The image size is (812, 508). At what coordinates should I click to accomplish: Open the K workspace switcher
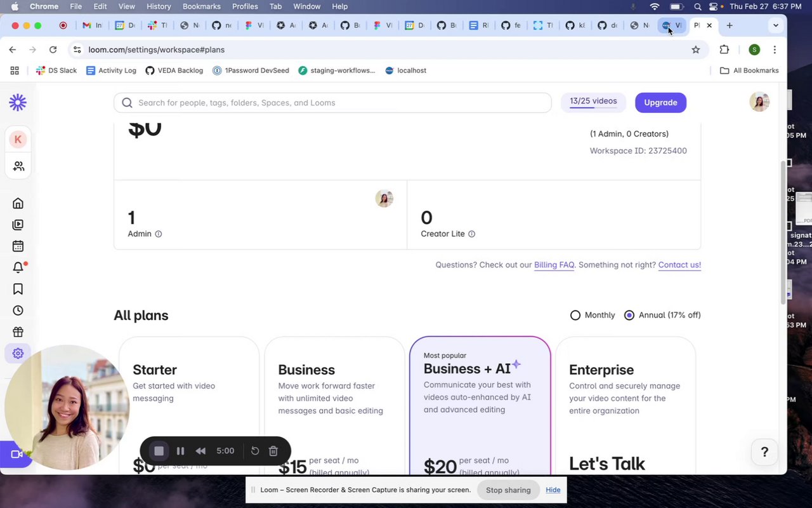click(18, 140)
